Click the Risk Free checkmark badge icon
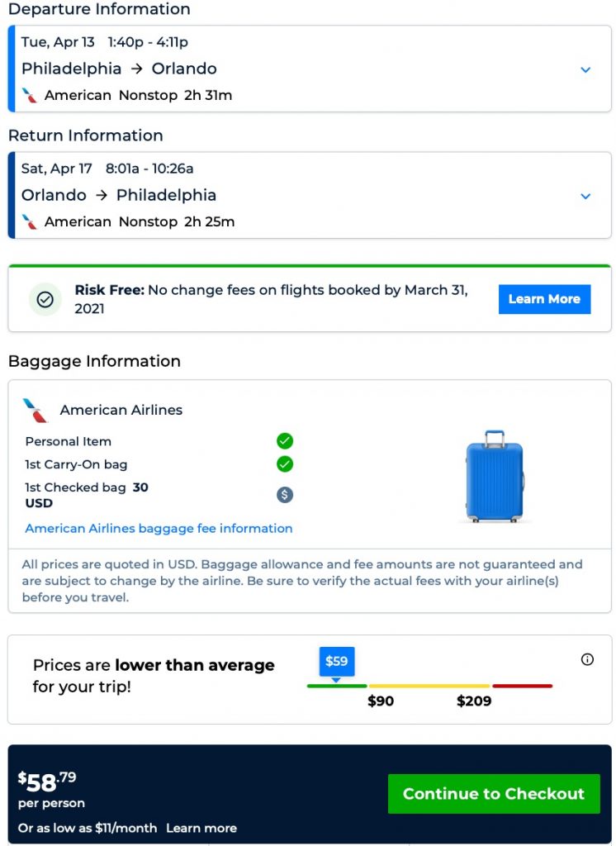The width and height of the screenshot is (616, 846). pyautogui.click(x=45, y=299)
